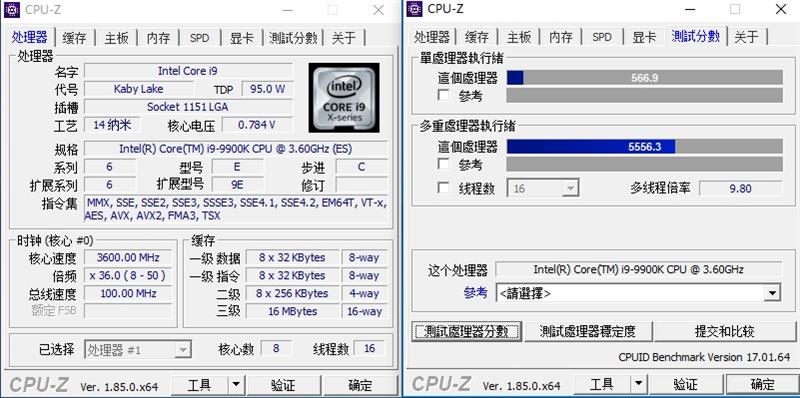Image resolution: width=800 pixels, height=398 pixels.
Task: Click the 多线程倍率 value 9.80
Action: pos(740,188)
